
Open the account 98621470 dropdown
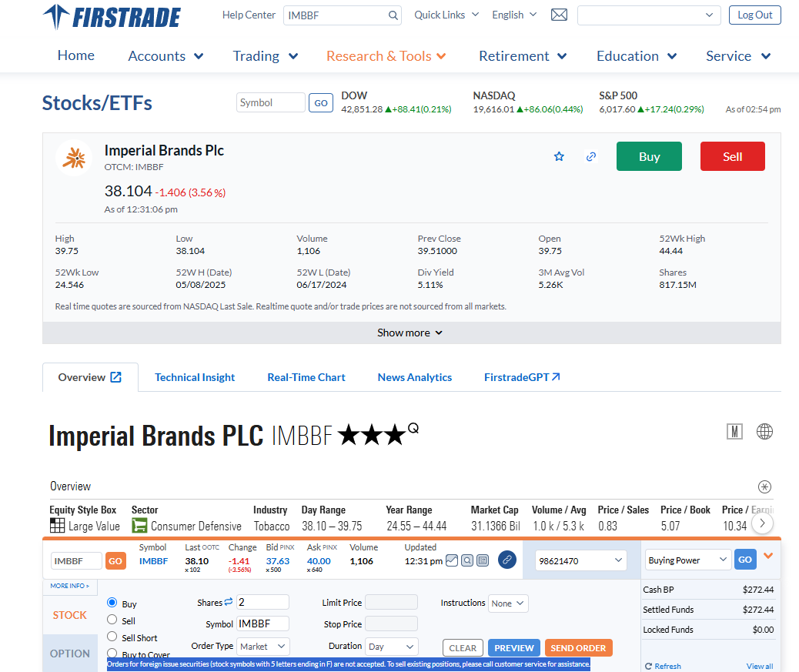click(580, 560)
